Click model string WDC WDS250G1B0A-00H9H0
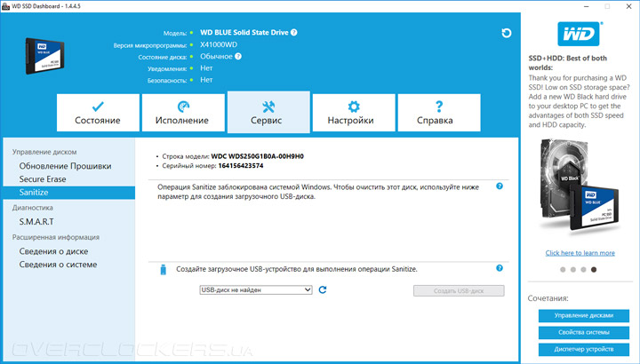This screenshot has height=364, width=640. 258,156
